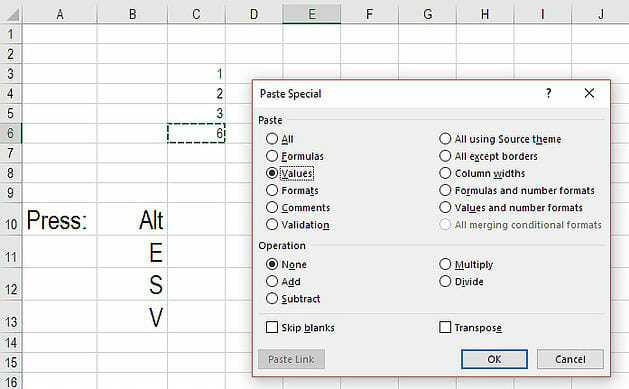Image resolution: width=629 pixels, height=389 pixels.
Task: Click cell containing value 3
Action: point(197,113)
